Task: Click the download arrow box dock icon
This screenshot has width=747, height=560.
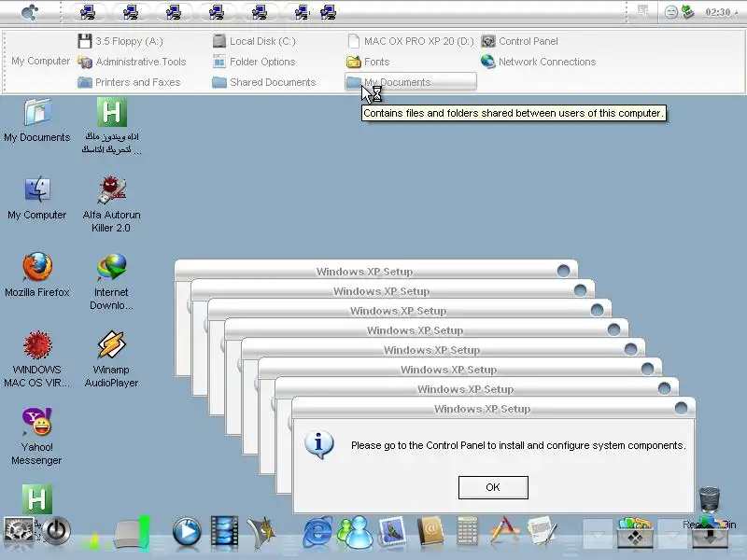Action: click(710, 533)
